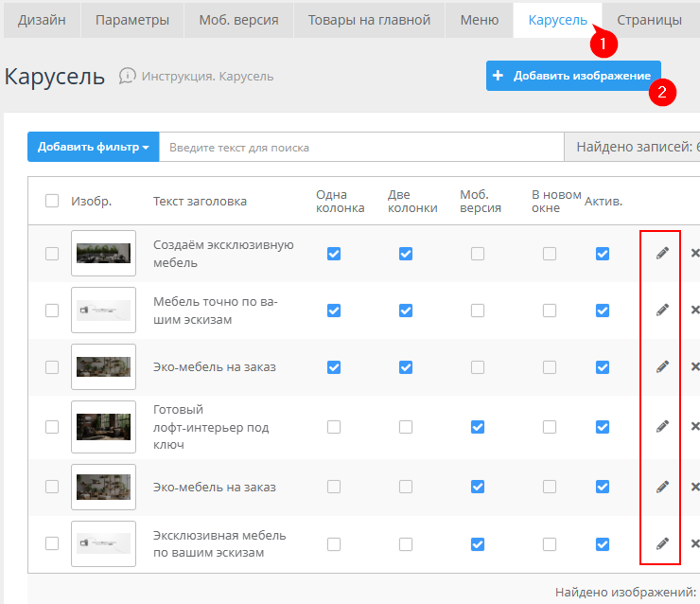This screenshot has height=604, width=700.
Task: Uncheck 'Одна колонка' for 'Создаём эксклюзивную мебель'
Action: click(x=334, y=254)
